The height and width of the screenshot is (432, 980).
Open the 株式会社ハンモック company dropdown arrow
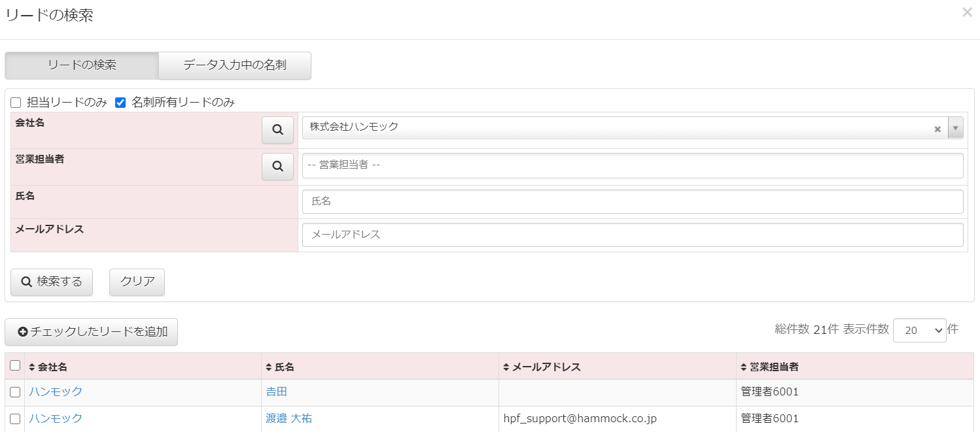pos(955,129)
